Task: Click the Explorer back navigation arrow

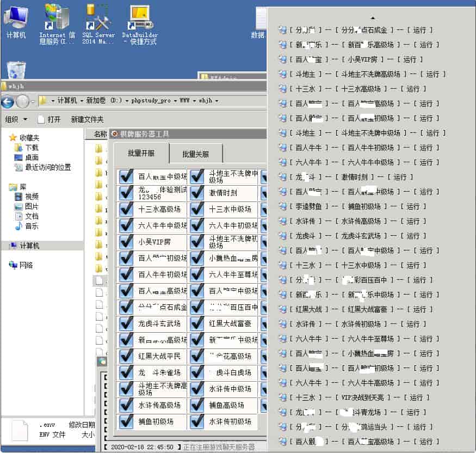Action: click(x=8, y=101)
